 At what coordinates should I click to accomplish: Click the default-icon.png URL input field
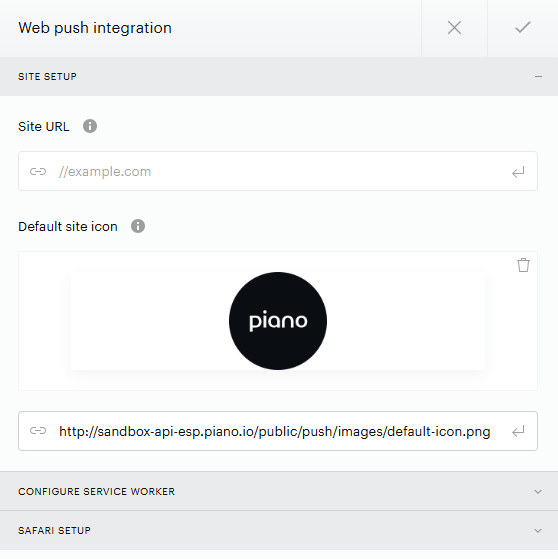pos(278,431)
